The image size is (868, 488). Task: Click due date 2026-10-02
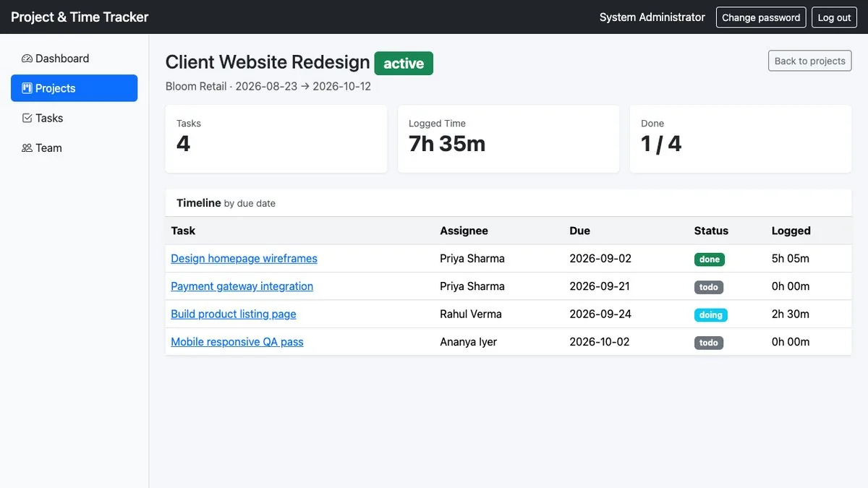pos(600,342)
